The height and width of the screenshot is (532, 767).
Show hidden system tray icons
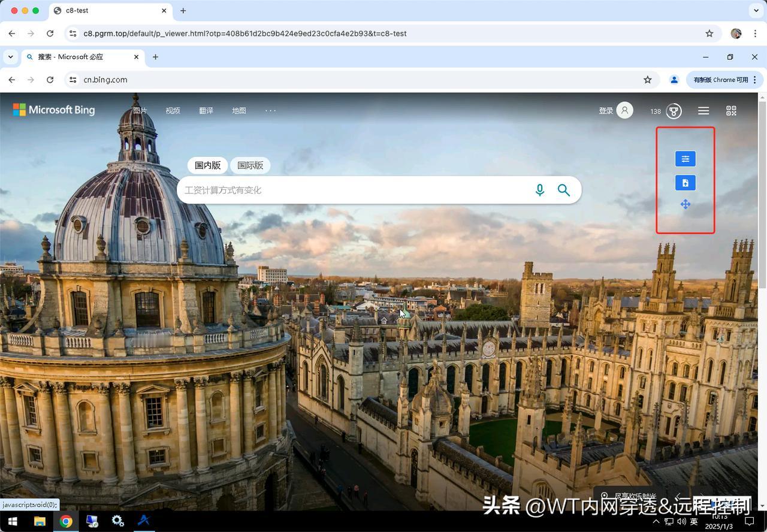(x=656, y=522)
